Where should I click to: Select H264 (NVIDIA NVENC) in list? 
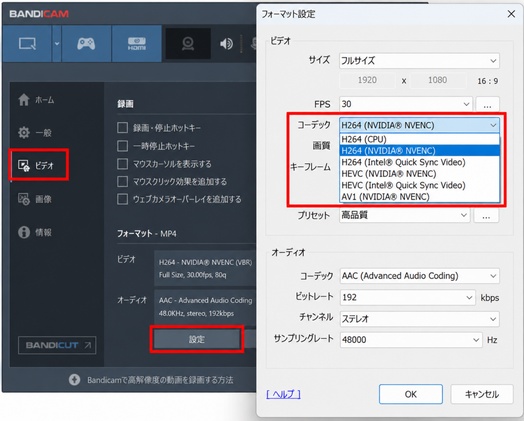(x=419, y=151)
